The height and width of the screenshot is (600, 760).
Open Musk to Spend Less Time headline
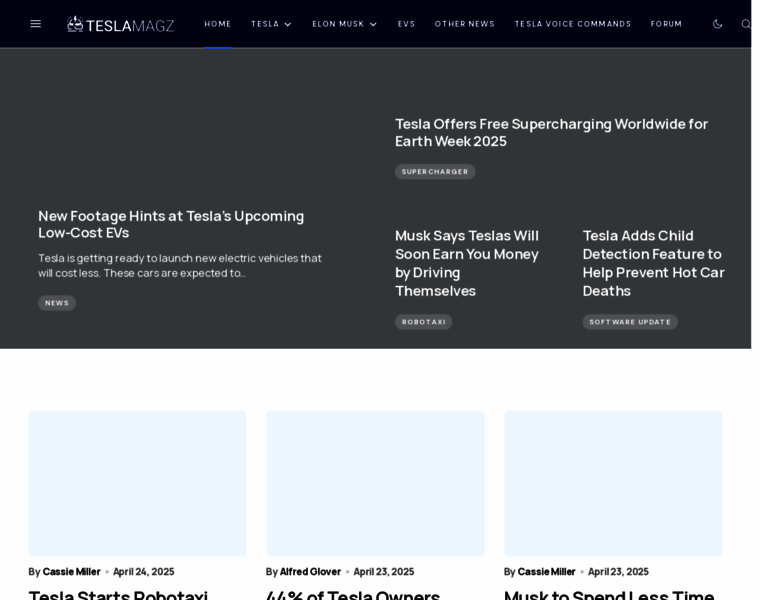(x=609, y=595)
